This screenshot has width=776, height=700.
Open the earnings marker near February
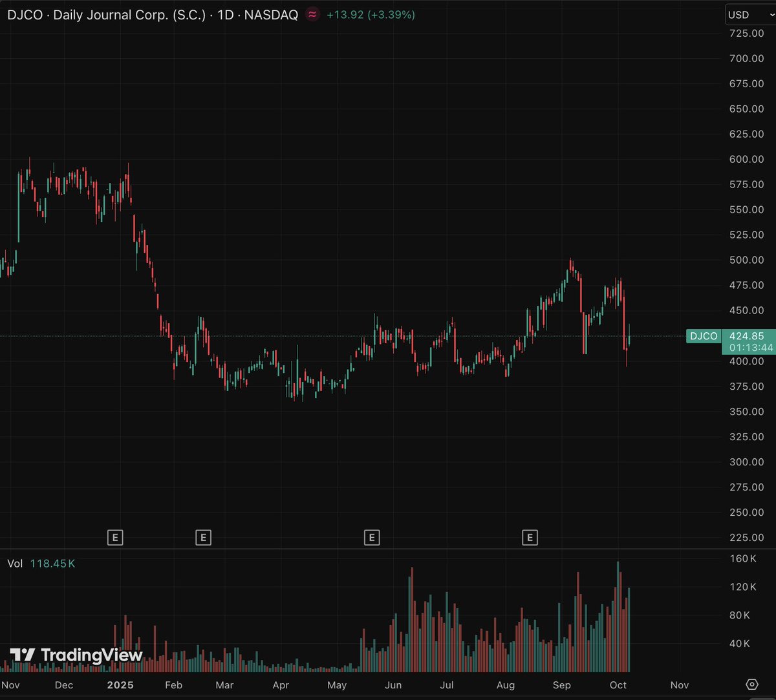[203, 537]
